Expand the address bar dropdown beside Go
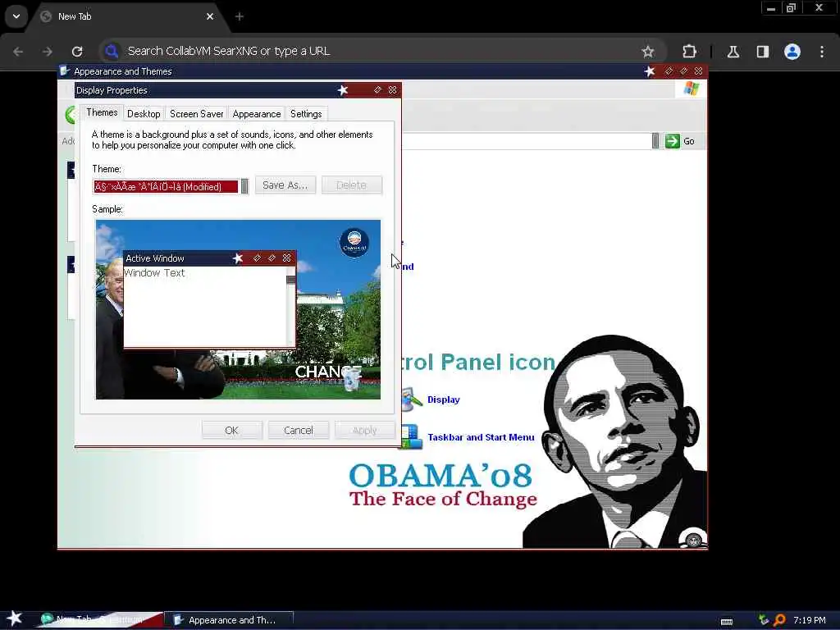 point(655,141)
